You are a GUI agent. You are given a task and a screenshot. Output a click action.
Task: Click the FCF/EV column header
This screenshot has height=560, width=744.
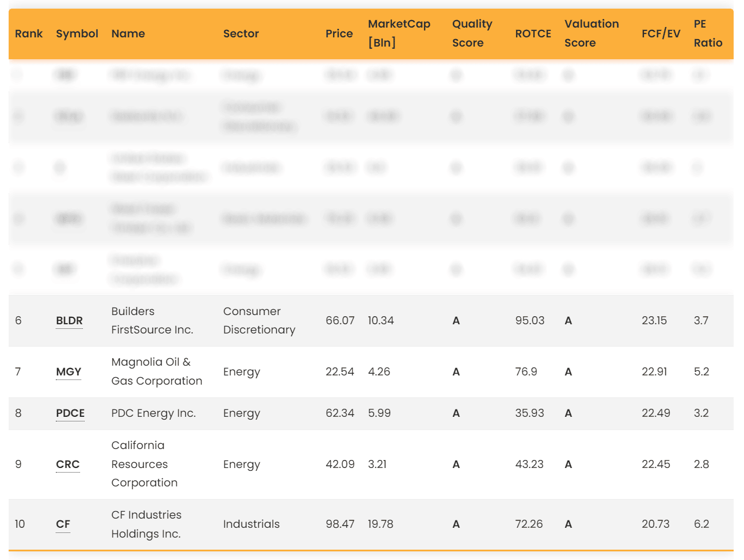tap(661, 34)
